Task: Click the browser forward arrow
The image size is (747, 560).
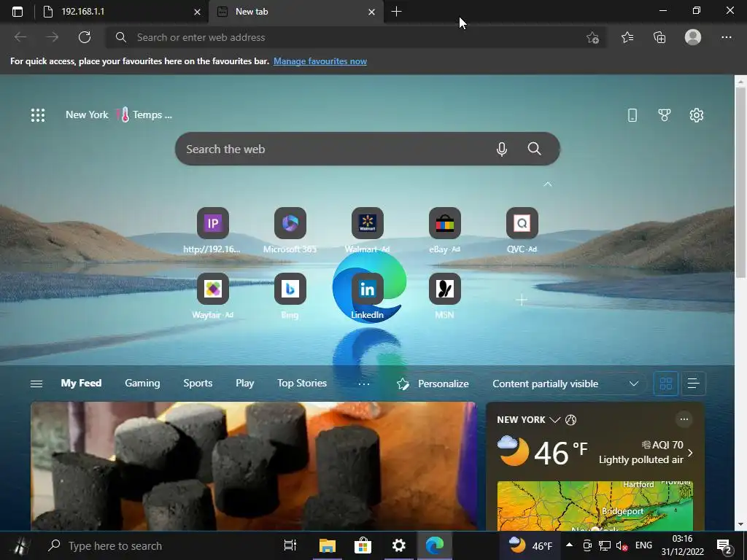Action: pos(53,37)
